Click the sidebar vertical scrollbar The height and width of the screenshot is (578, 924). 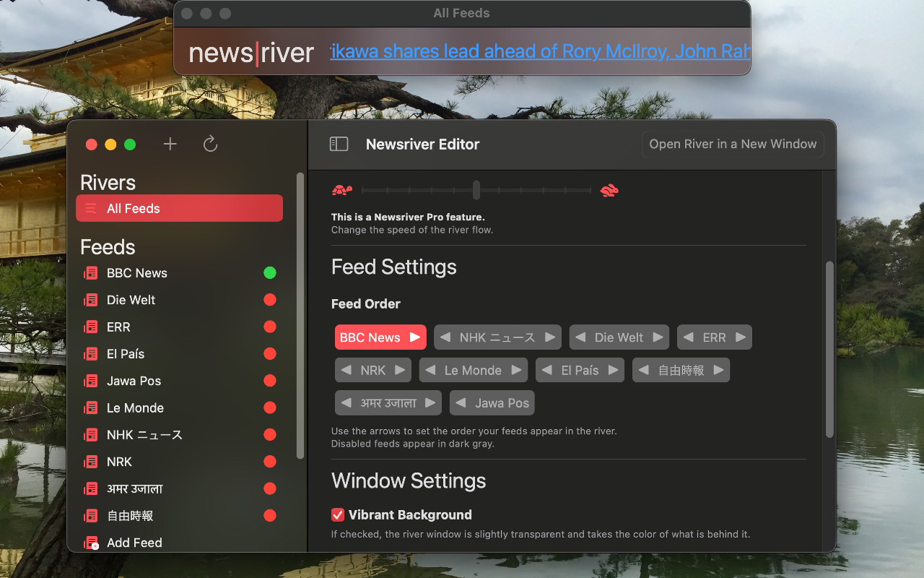click(x=300, y=315)
